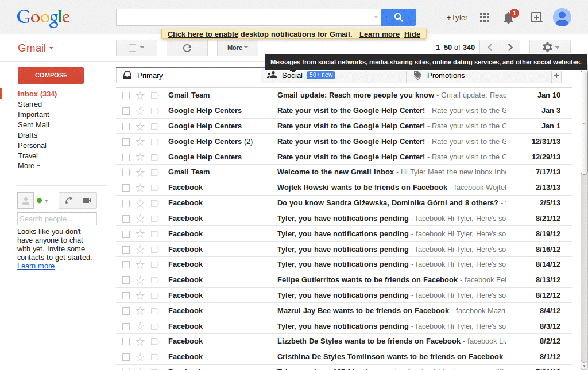The image size is (588, 370).
Task: Check the Facebook 8/3/12 email
Action: (126, 326)
